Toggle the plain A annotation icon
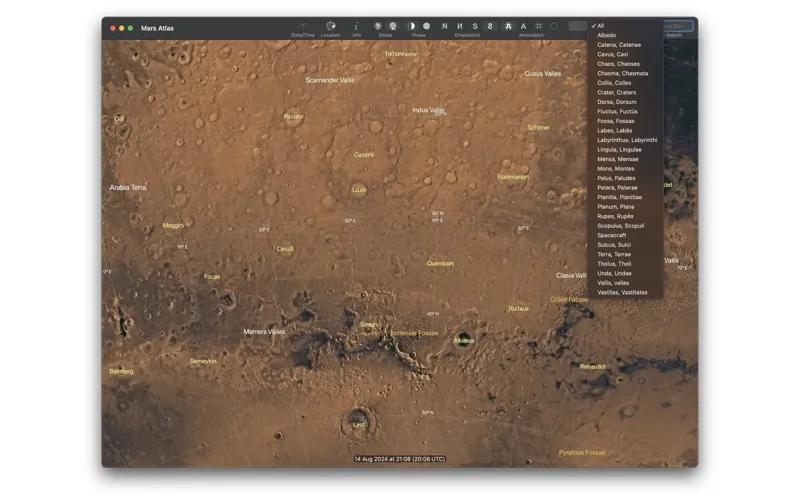 coord(523,26)
